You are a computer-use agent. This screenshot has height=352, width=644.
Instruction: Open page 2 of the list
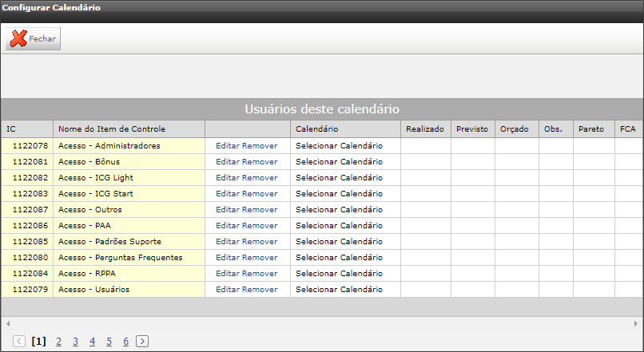[x=59, y=342]
